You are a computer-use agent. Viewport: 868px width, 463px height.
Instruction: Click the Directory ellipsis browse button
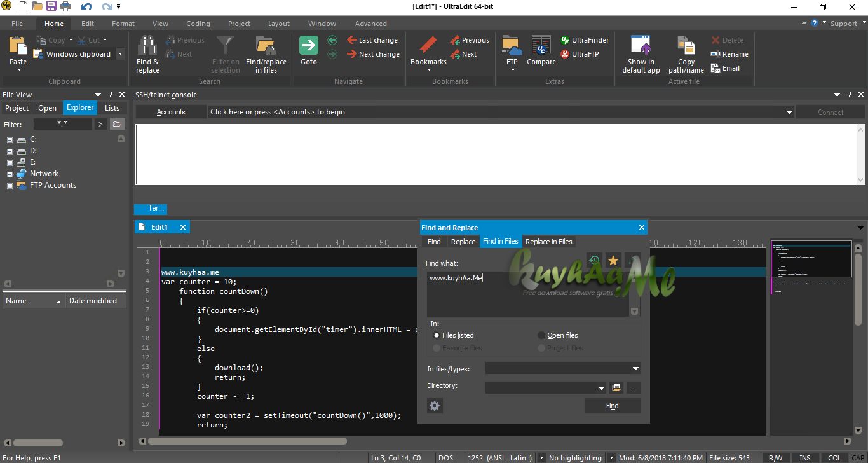(x=633, y=387)
